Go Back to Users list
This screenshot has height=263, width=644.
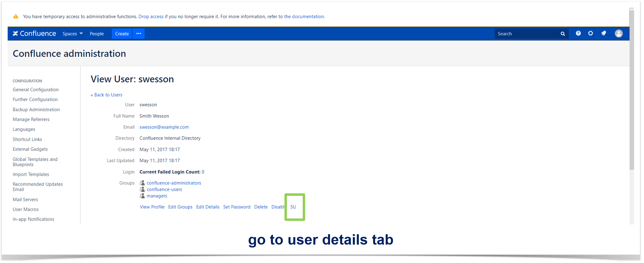point(108,95)
